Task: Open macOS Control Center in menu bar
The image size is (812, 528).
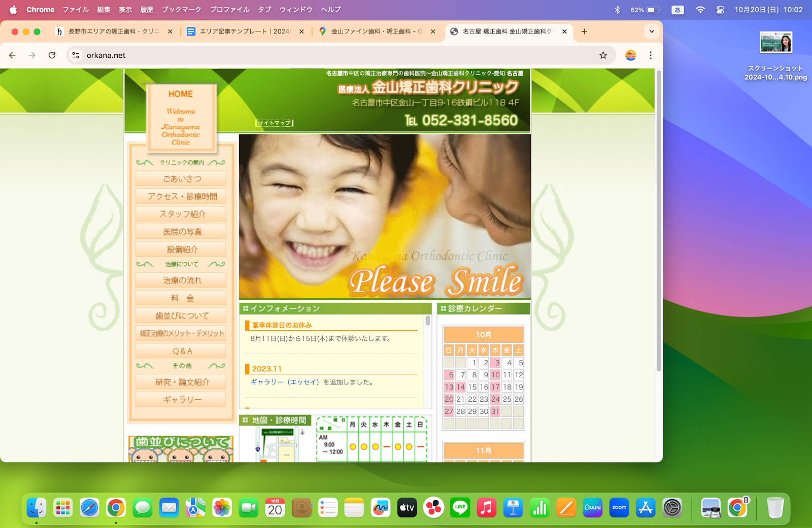Action: 720,10
